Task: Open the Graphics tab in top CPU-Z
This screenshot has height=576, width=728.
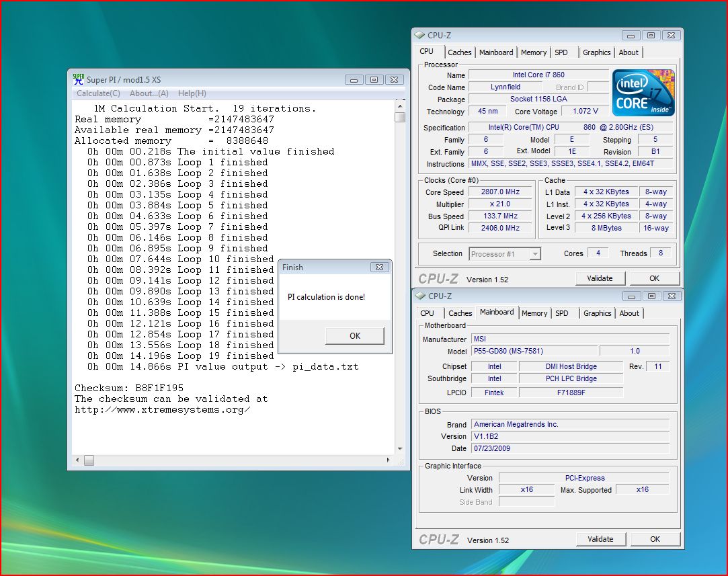Action: (x=596, y=52)
